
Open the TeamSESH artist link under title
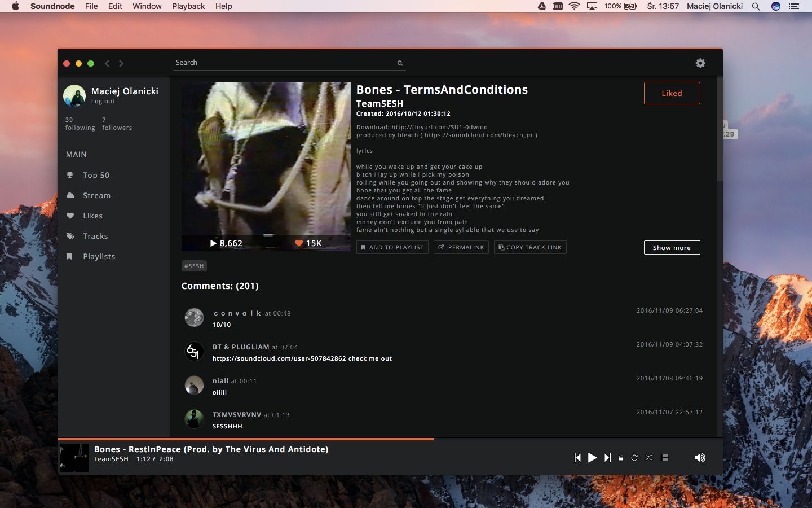pos(379,103)
